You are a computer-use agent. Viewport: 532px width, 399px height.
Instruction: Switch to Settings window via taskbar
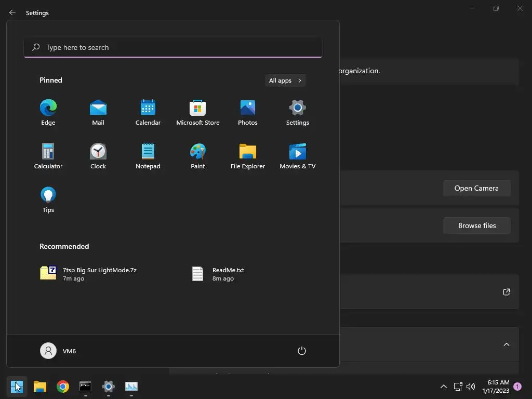pyautogui.click(x=109, y=387)
